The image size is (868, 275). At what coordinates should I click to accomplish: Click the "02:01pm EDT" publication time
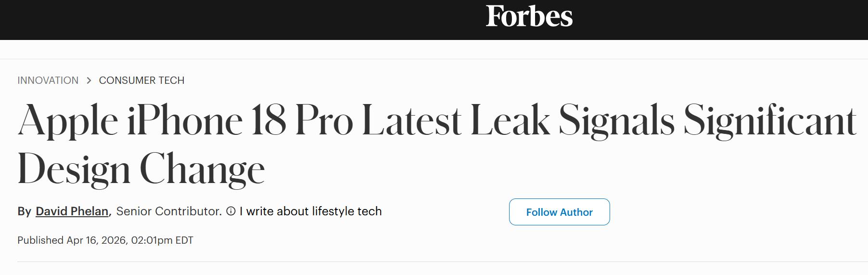pos(162,240)
